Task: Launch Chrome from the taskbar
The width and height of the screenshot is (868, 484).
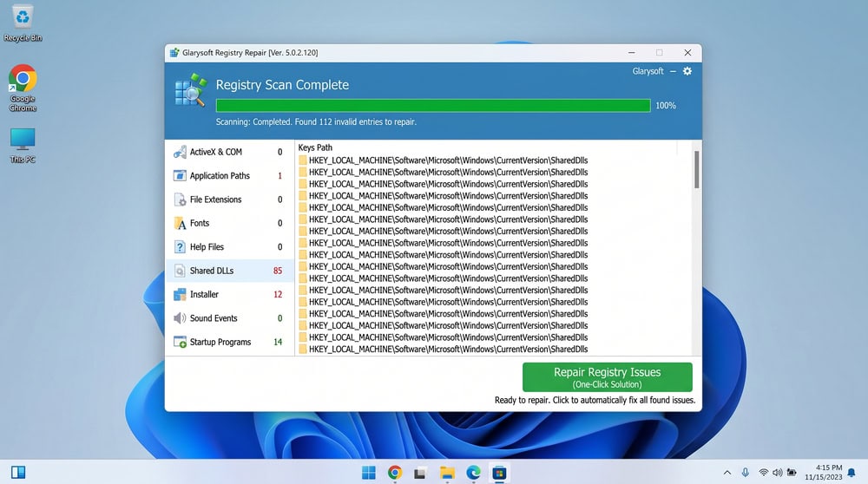Action: [x=395, y=473]
